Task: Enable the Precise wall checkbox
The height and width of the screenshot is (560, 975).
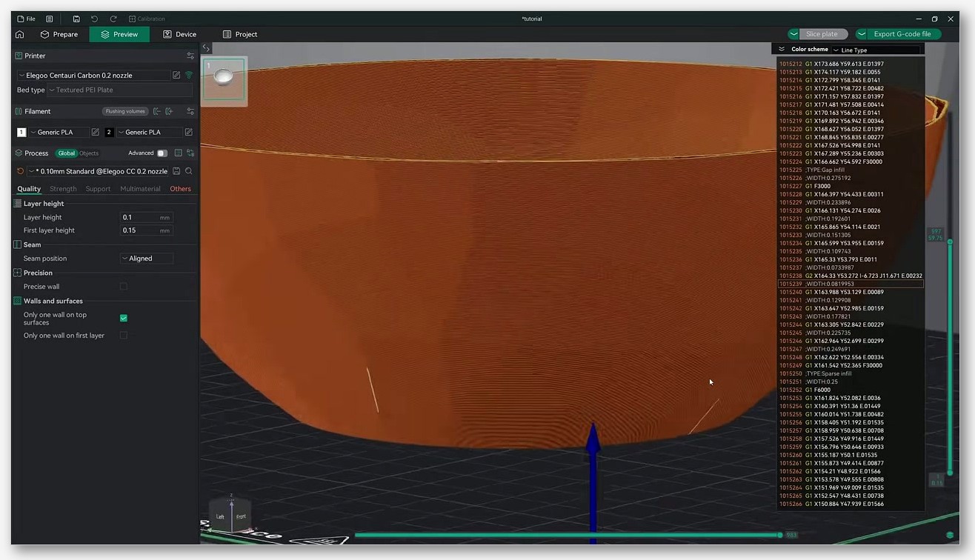Action: [124, 287]
